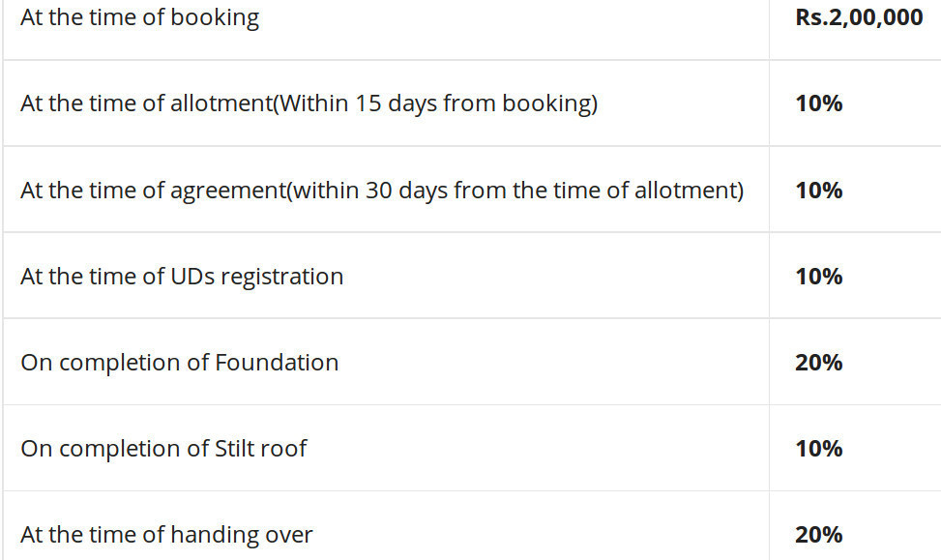Click the '(Within 15 days from booking)' note

click(x=435, y=103)
